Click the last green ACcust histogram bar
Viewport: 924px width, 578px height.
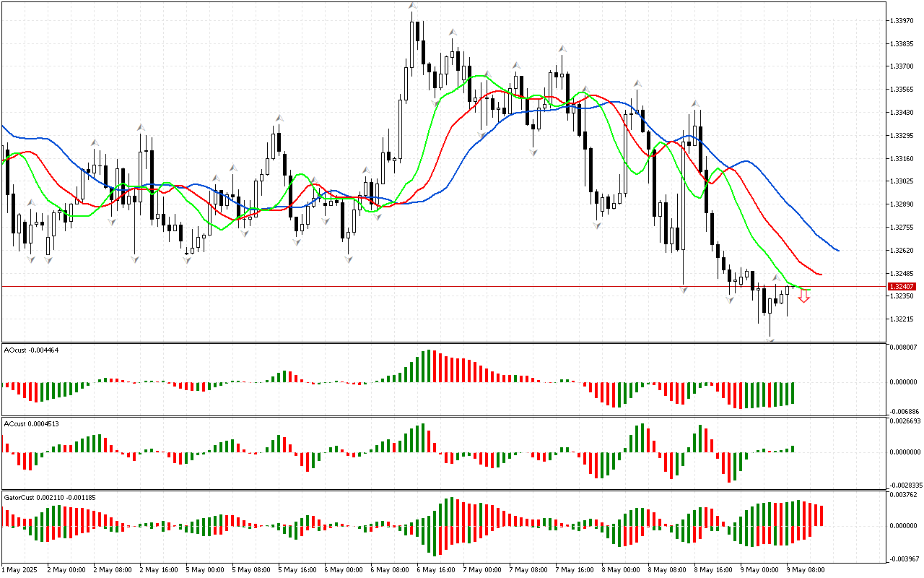coord(793,449)
